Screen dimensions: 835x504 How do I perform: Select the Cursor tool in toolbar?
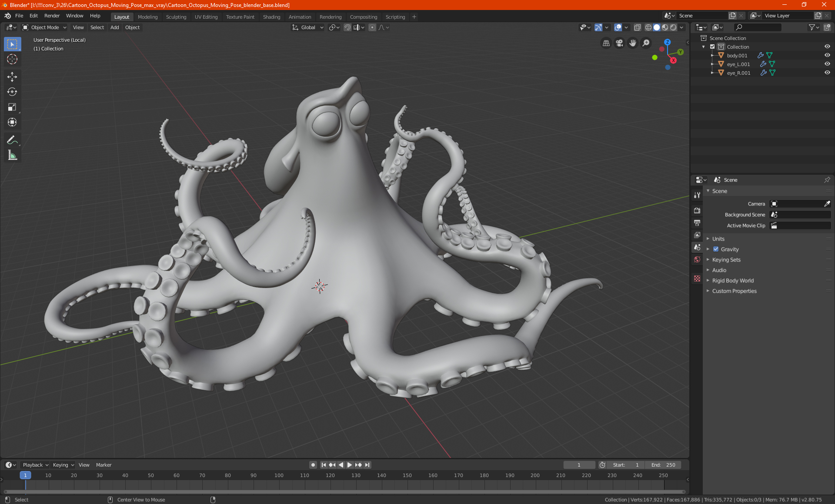[12, 60]
